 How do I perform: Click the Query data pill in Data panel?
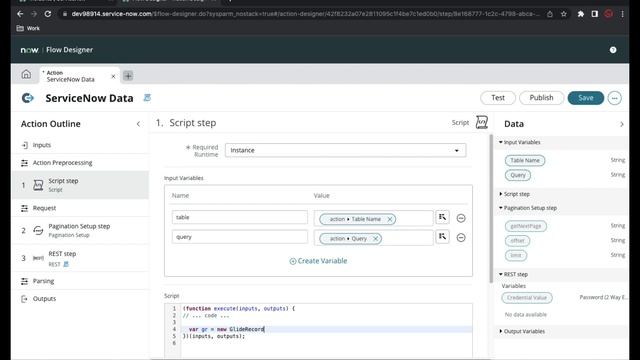[518, 175]
